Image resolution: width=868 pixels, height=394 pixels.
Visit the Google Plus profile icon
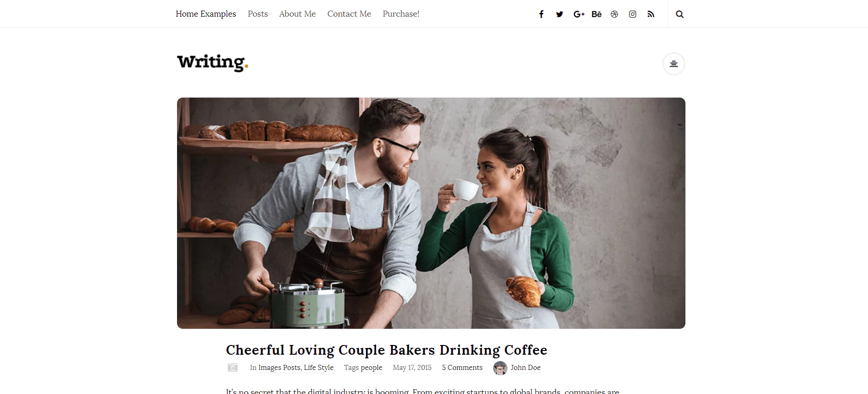(579, 14)
